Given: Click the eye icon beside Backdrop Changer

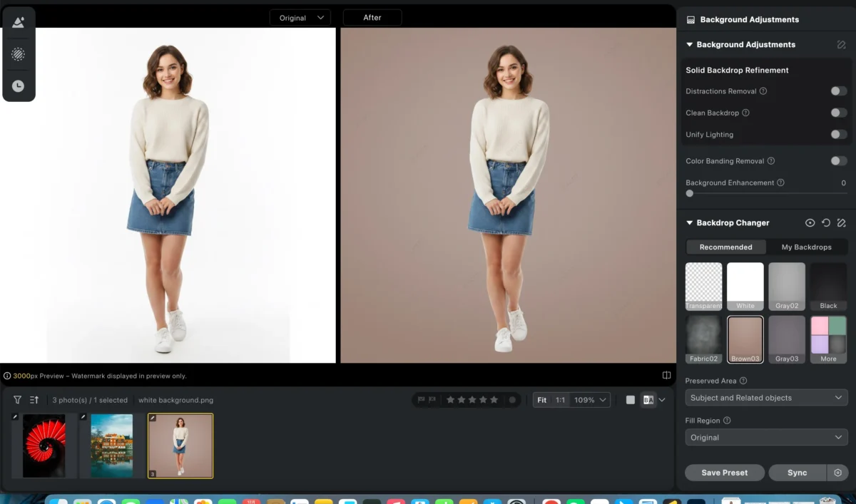Looking at the screenshot, I should pos(810,222).
